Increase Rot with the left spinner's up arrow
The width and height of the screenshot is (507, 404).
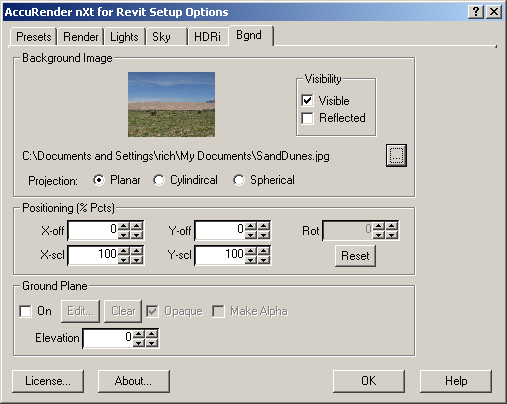click(379, 226)
